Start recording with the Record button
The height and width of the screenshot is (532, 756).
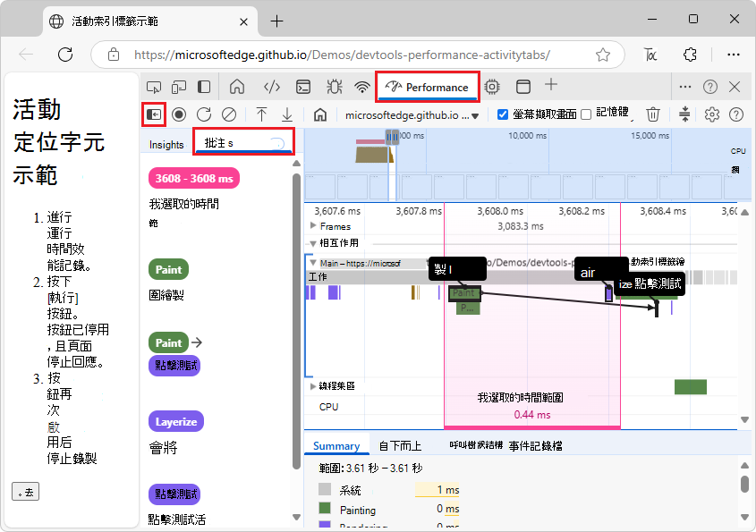(179, 114)
